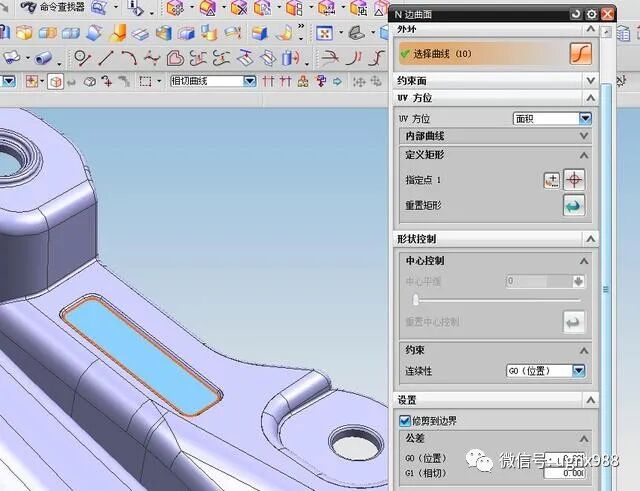Click the 指定点 1 label
The height and width of the screenshot is (491, 640).
[423, 180]
